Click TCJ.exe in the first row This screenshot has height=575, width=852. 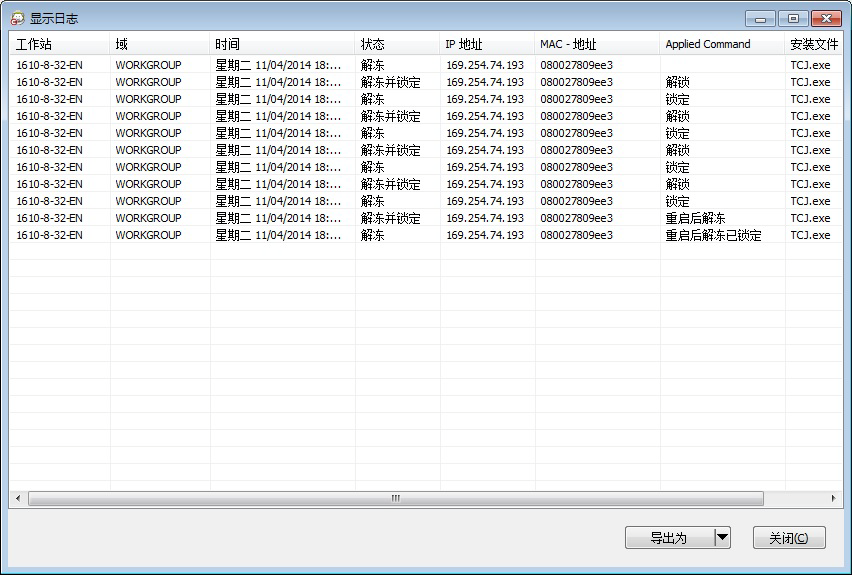click(x=810, y=65)
